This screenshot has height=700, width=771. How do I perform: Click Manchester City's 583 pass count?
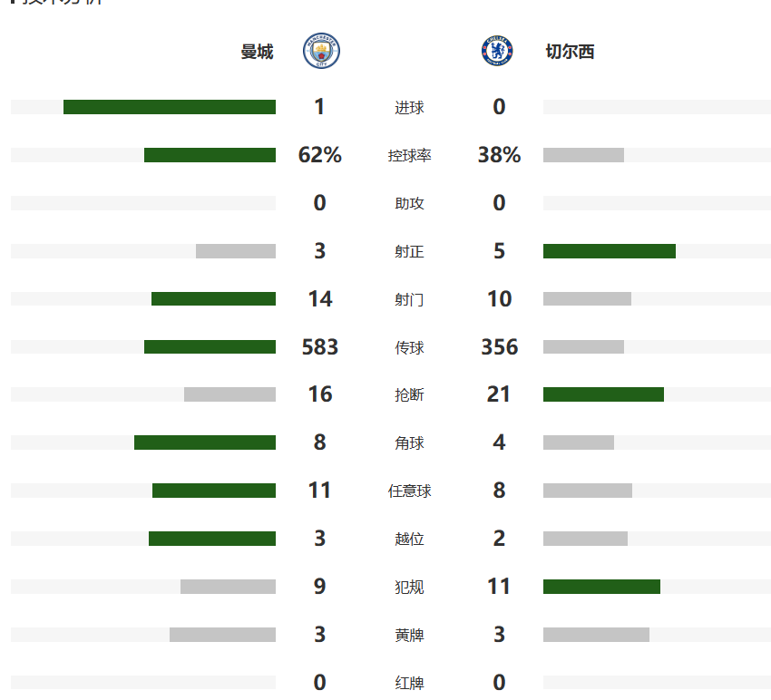coord(319,347)
